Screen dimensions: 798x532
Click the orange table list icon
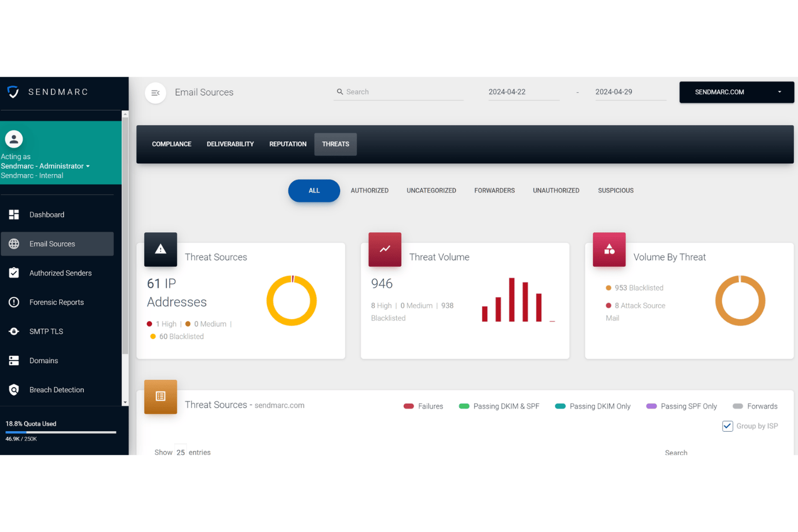pos(161,396)
